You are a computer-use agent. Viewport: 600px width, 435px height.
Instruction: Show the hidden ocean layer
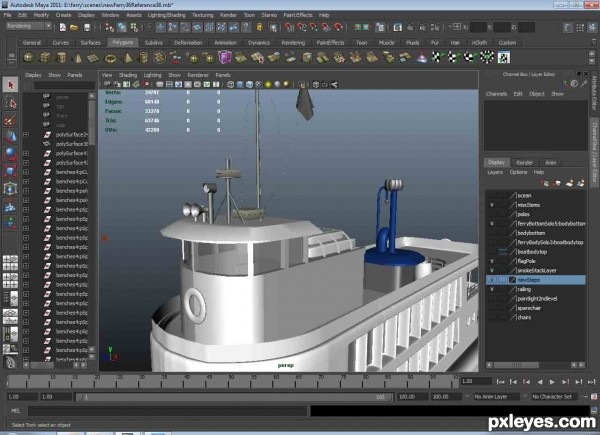(492, 196)
